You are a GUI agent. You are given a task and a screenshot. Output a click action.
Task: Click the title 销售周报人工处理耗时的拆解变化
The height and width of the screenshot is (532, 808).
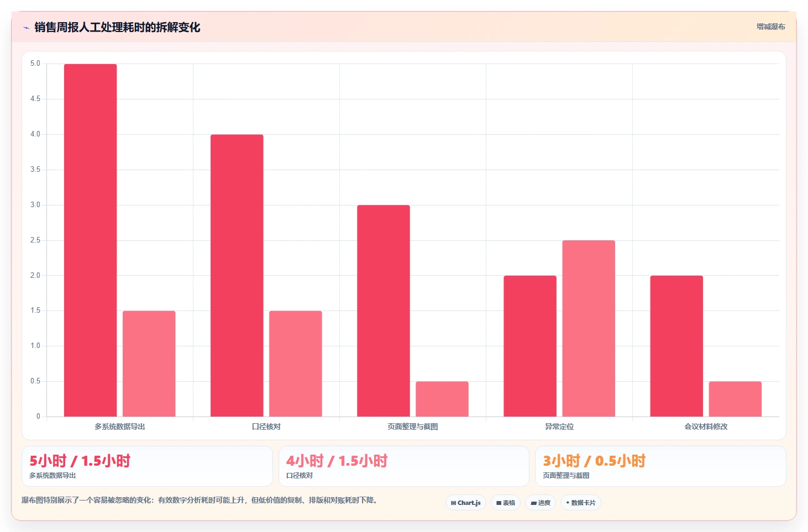click(117, 27)
